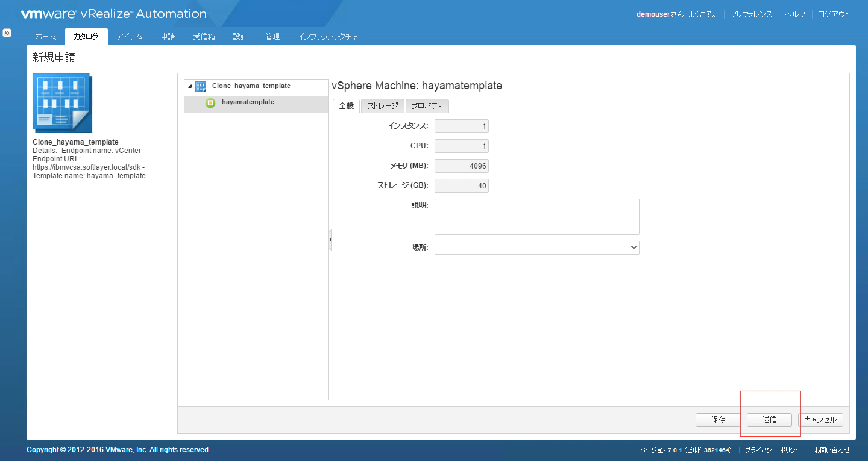Click the hayamatemplate machine icon in the tree
868x461 pixels.
210,103
